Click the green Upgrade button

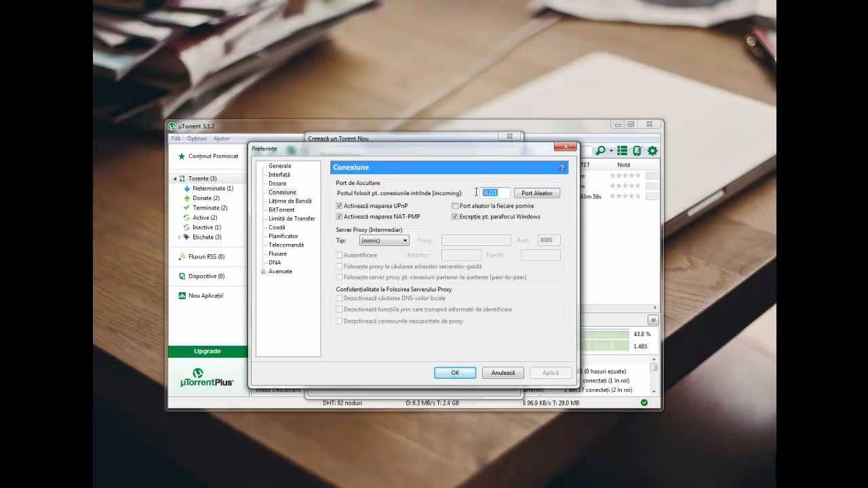[208, 351]
